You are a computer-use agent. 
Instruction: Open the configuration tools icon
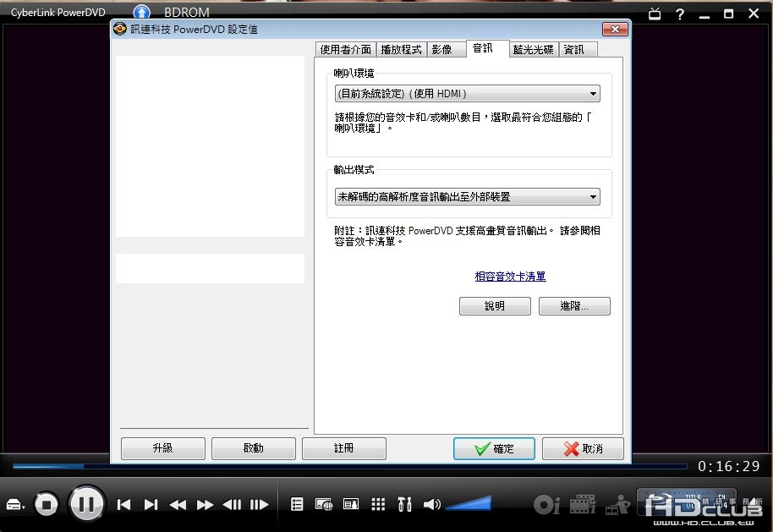coord(405,504)
